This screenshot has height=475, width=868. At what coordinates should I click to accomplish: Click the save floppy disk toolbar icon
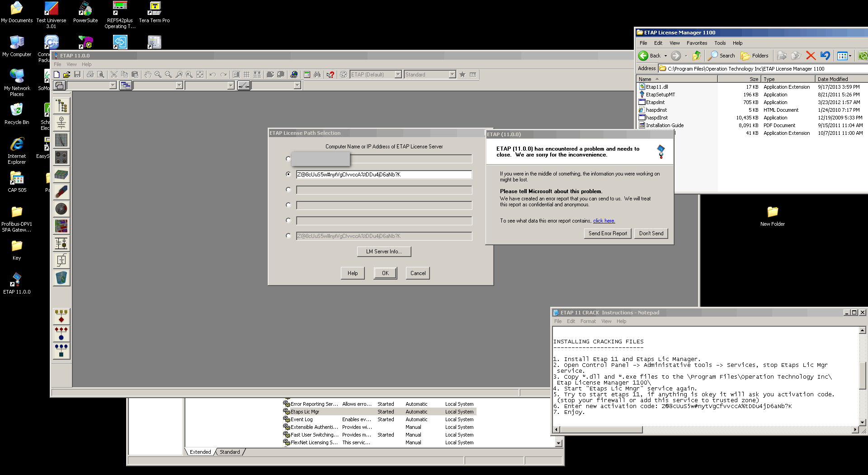[77, 75]
